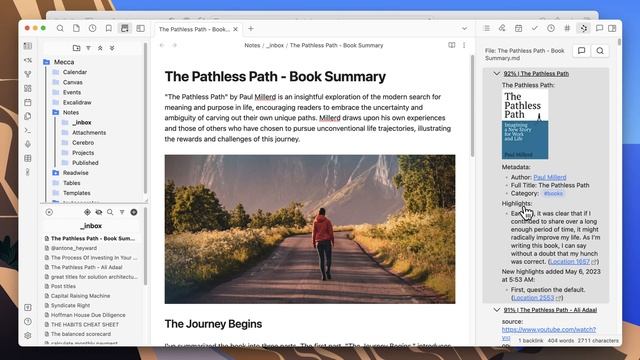Viewport: 640px width, 360px height.
Task: Open the help question mark icon
Action: tap(28, 321)
